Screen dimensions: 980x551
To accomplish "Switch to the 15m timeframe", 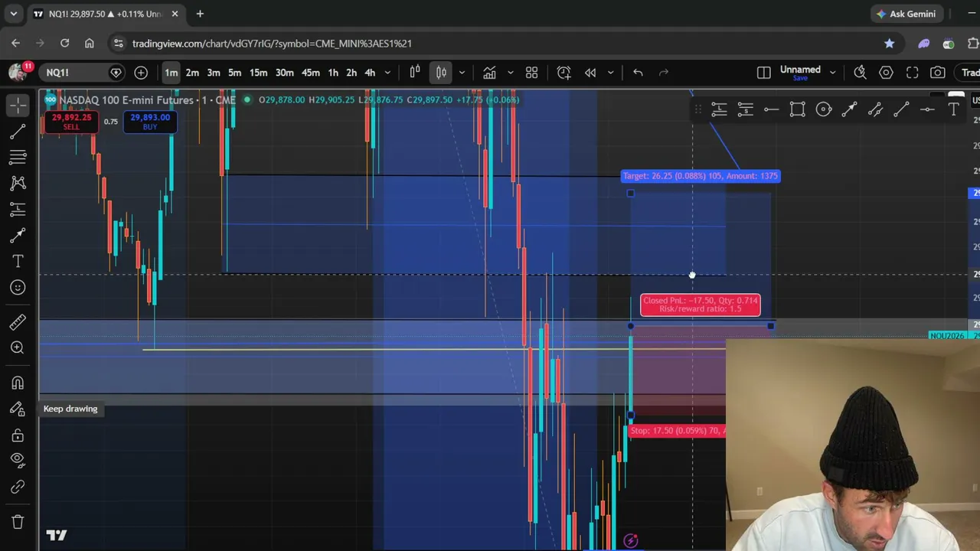I will (258, 73).
